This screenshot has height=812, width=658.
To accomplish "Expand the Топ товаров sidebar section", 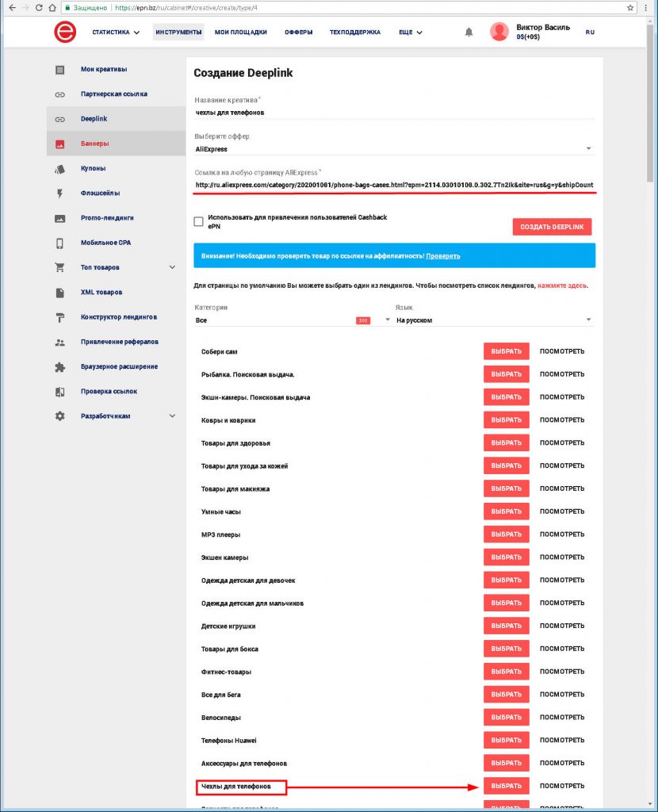I will click(172, 268).
